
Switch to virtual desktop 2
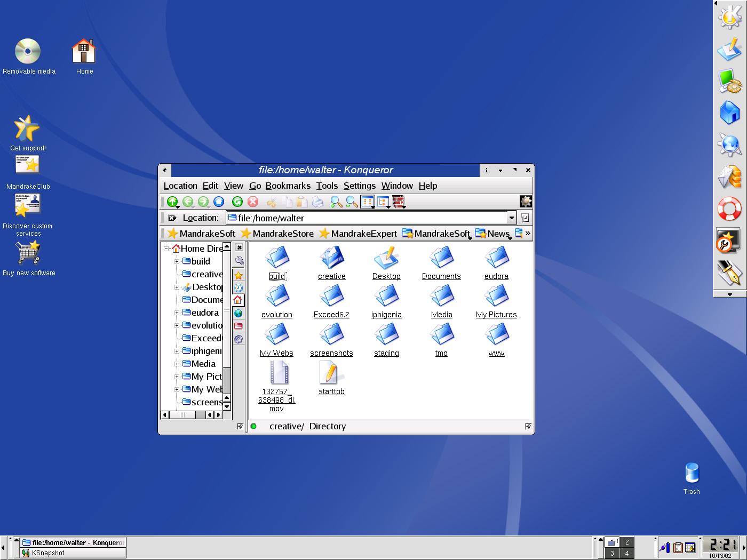click(627, 542)
